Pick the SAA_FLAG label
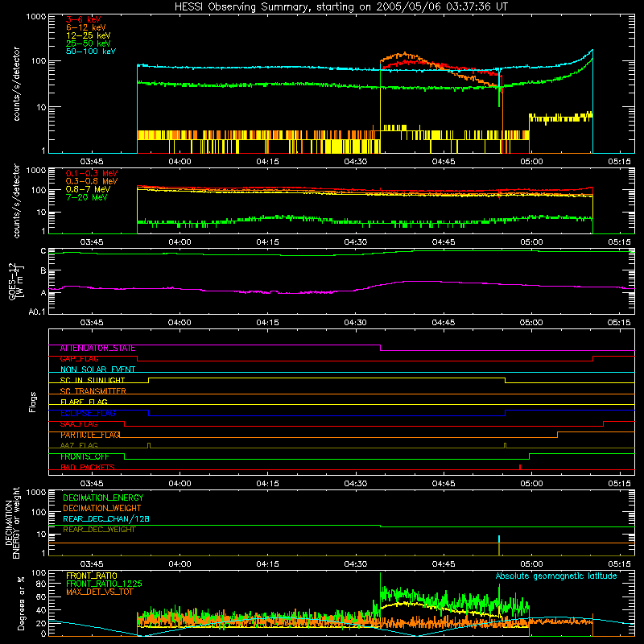Viewport: 644px width, 644px height. click(79, 424)
